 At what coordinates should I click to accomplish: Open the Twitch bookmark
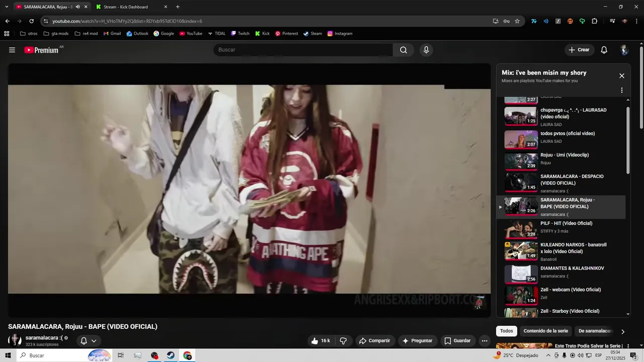click(240, 34)
